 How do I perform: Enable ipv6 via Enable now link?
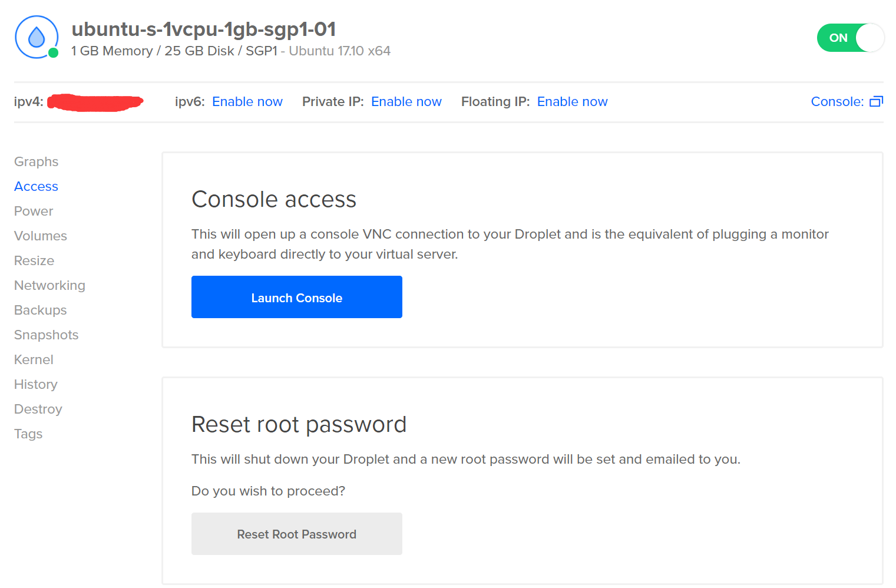[x=247, y=101]
